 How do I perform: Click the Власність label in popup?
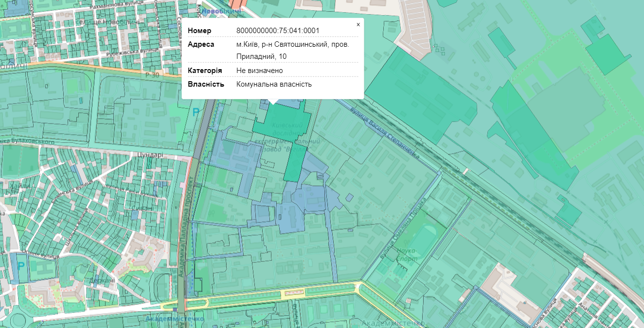pos(206,84)
